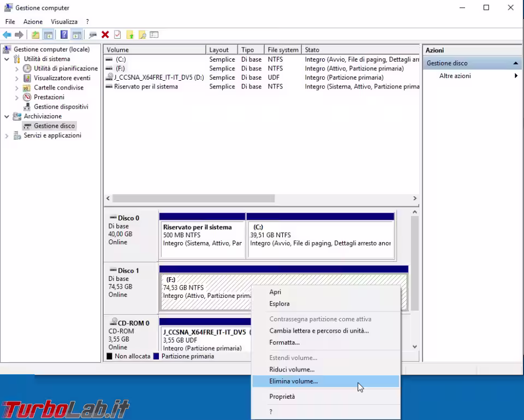Image resolution: width=524 pixels, height=420 pixels.
Task: Click the folder Up One Level toolbar icon
Action: [x=35, y=35]
